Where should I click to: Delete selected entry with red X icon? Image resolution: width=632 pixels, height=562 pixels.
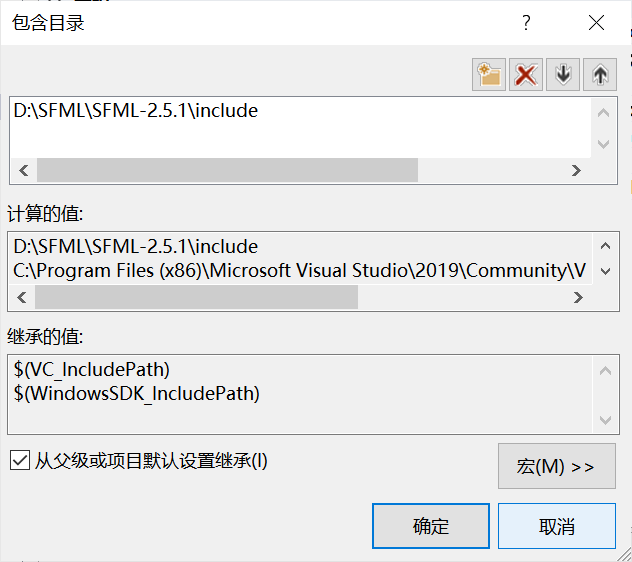(x=526, y=75)
